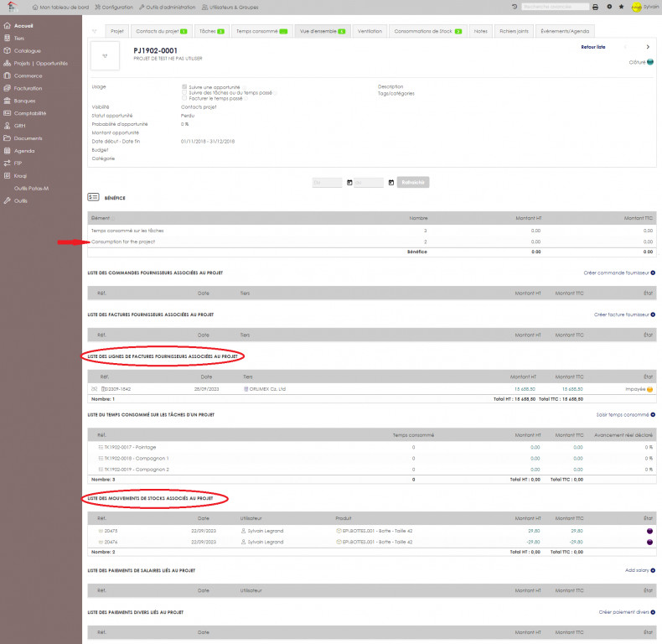
Task: Open the end date calendar picker icon
Action: coord(391,183)
